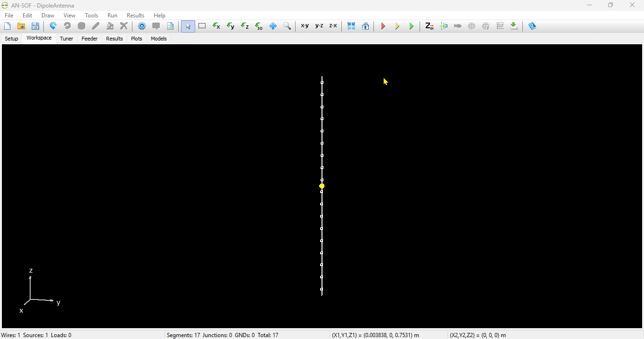Select the magnifying glass Zoom tool
The image size is (644, 339).
287,26
